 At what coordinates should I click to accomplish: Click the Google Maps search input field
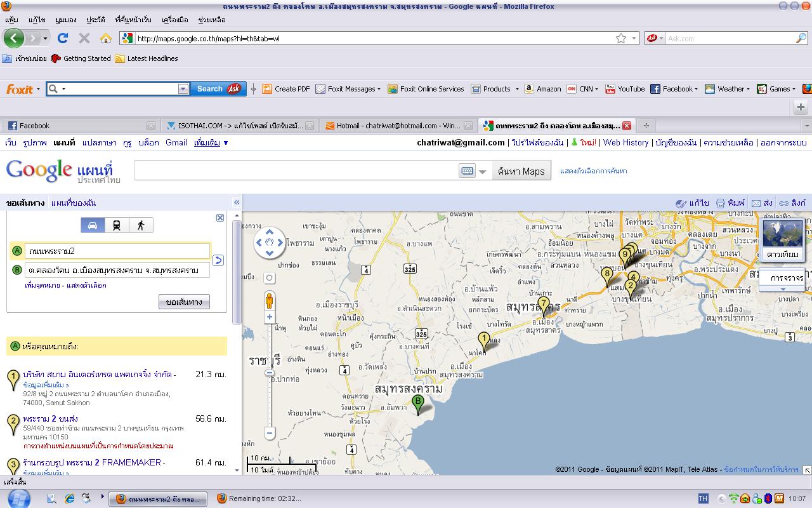(297, 171)
